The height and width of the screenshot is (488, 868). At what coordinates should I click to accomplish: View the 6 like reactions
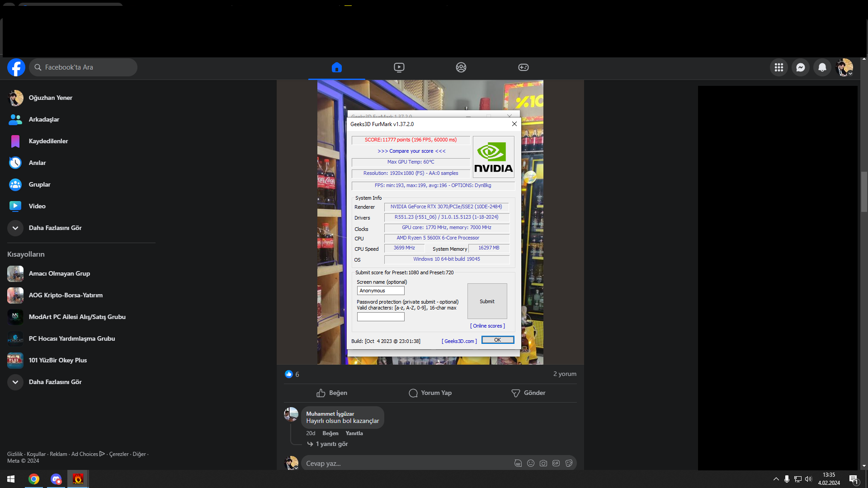pos(292,374)
